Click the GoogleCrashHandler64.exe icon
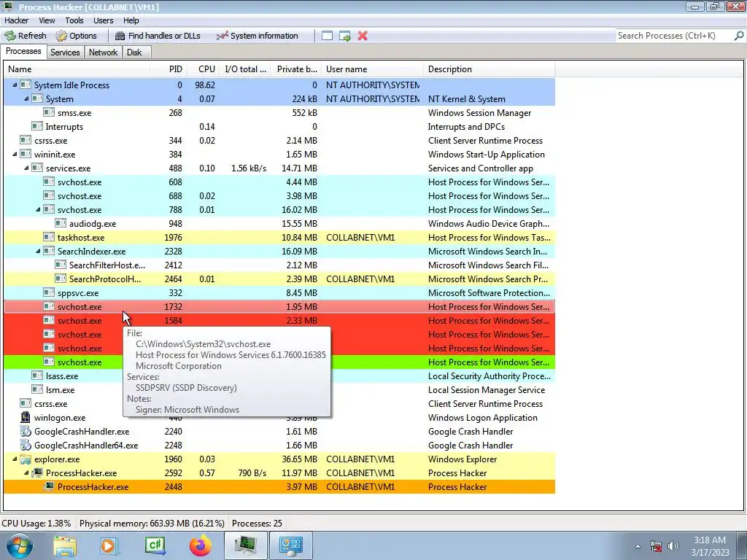 (x=26, y=446)
